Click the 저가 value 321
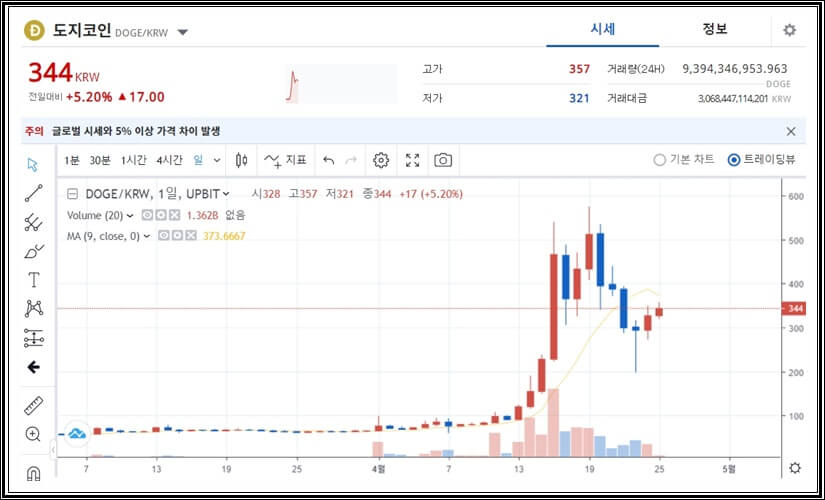This screenshot has width=825, height=500. (579, 98)
